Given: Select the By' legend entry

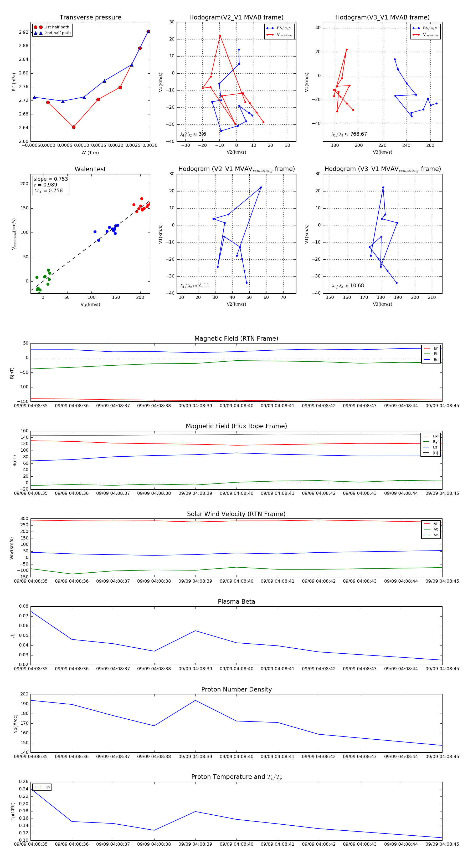Looking at the screenshot, I should click(x=431, y=442).
